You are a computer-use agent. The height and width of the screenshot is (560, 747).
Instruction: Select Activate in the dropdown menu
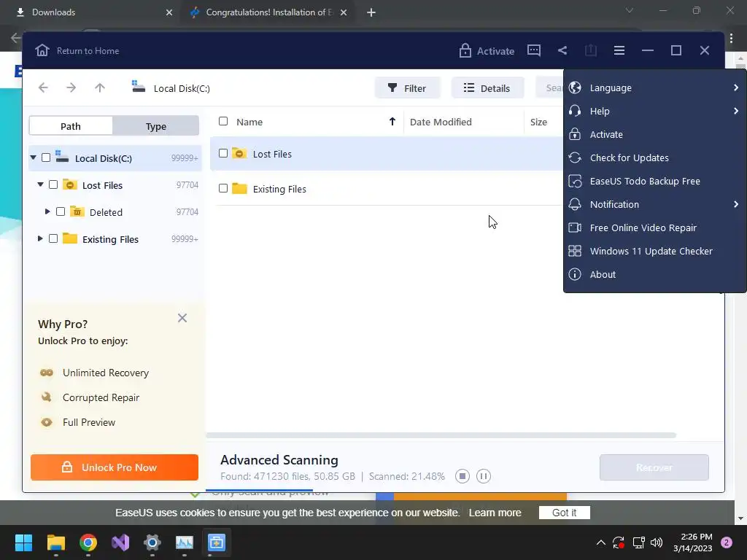point(654,134)
